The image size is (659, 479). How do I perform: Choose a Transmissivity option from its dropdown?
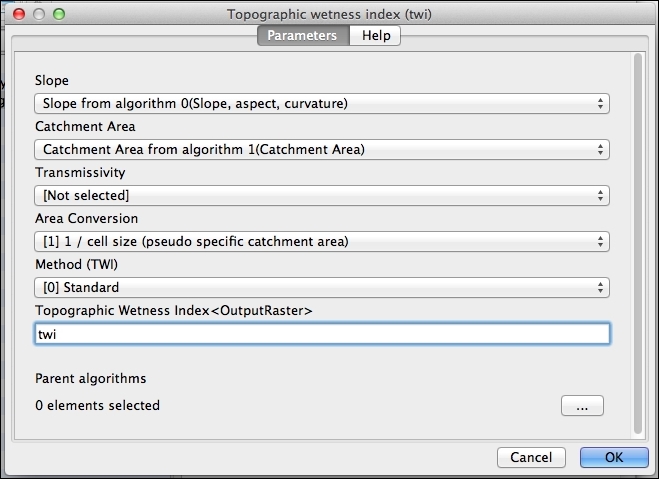pos(321,196)
